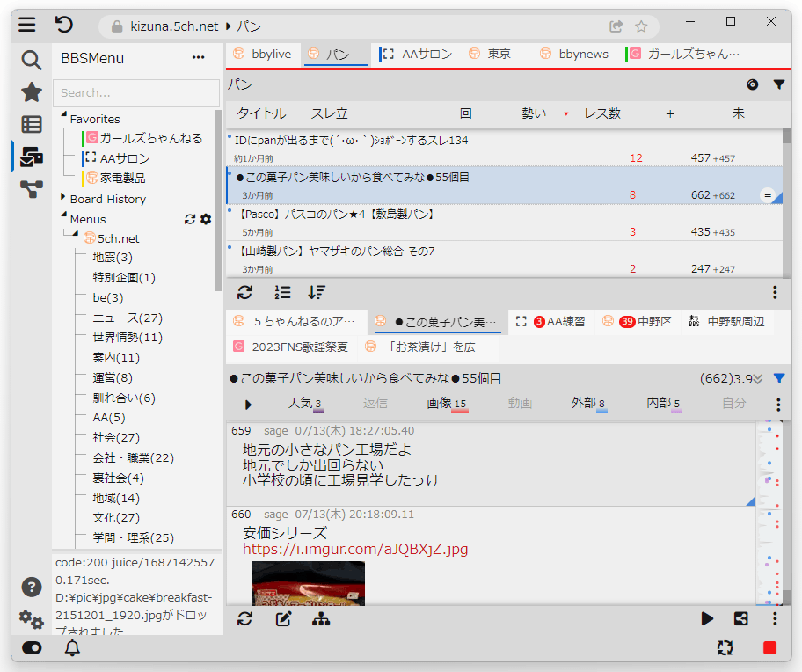Open the 2023FNS歌謡祭夏 thread tab
This screenshot has height=672, width=802.
(x=291, y=347)
